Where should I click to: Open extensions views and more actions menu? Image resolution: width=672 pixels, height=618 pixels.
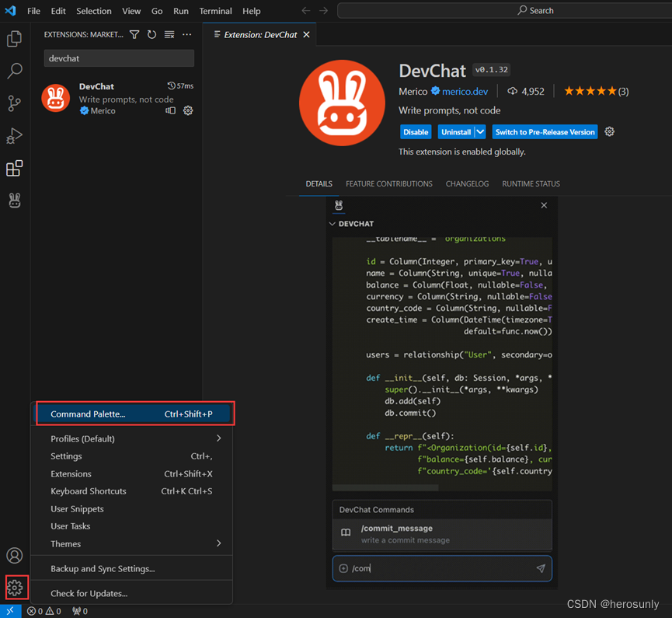tap(187, 35)
